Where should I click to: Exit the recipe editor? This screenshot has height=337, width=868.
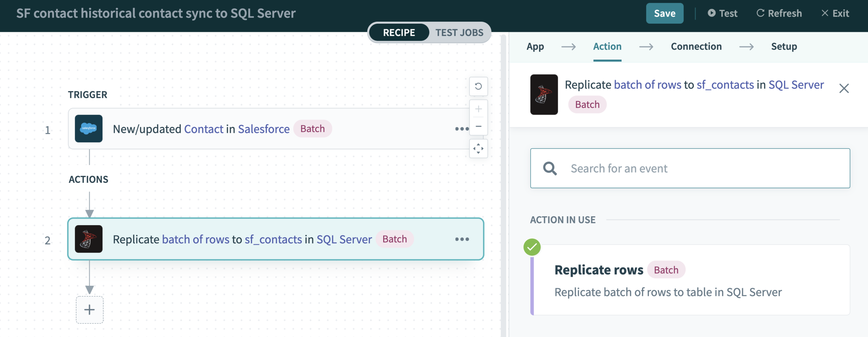click(x=835, y=13)
